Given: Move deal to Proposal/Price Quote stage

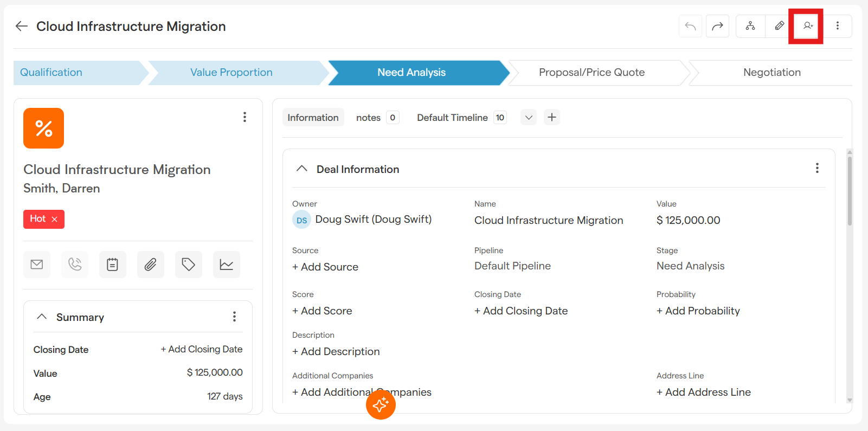Looking at the screenshot, I should point(591,73).
